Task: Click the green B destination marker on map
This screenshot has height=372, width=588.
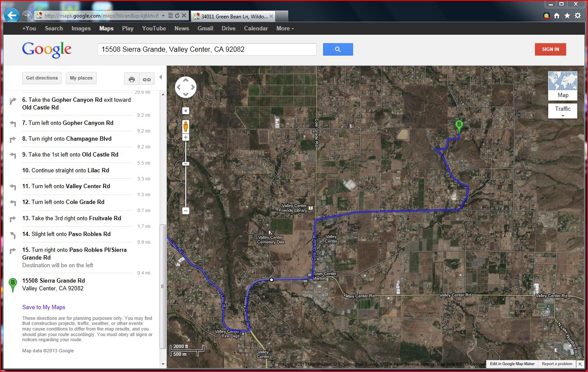Action: point(459,126)
